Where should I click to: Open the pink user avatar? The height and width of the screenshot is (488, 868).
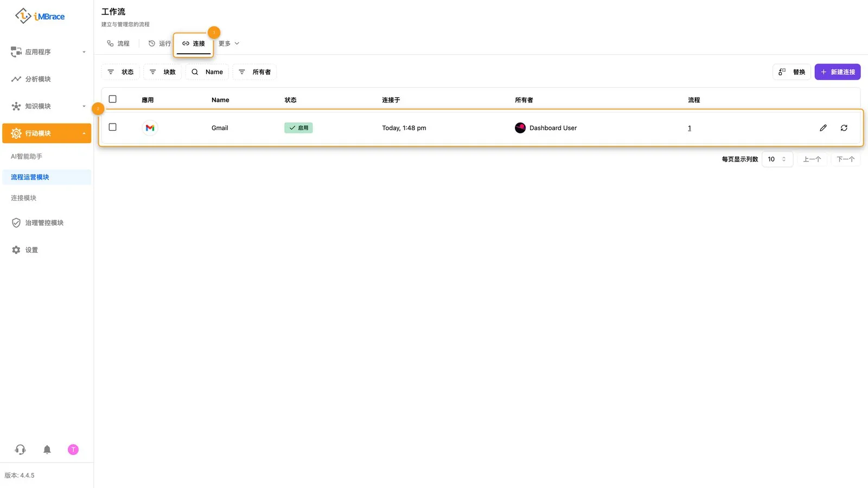73,450
